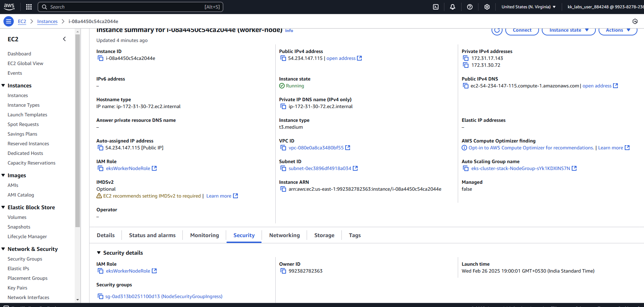644x307 pixels.
Task: Click the Connect button
Action: [522, 31]
